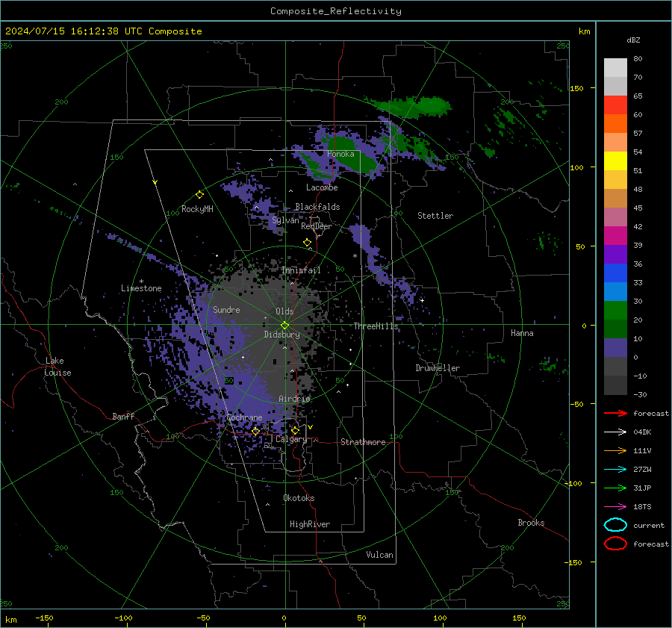
Task: Click the Olds town label
Action: [x=284, y=311]
